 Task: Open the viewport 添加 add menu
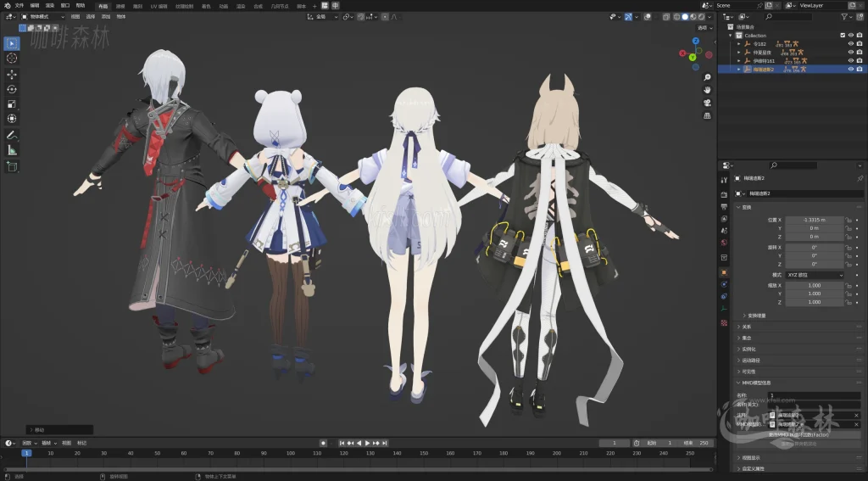click(x=106, y=17)
